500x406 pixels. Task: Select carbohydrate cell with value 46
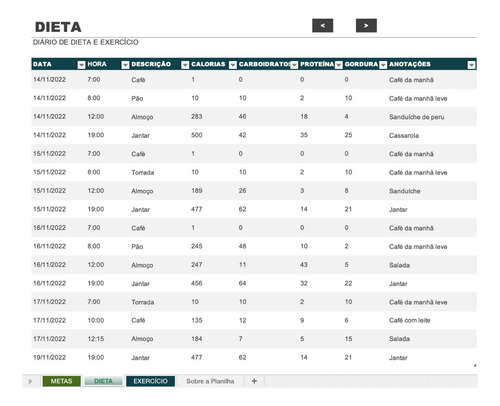point(242,116)
